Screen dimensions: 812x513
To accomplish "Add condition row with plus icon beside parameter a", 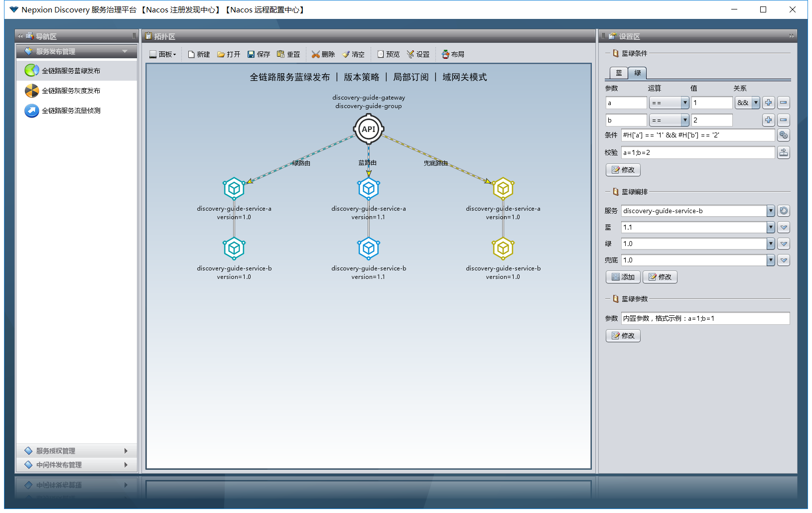I will coord(768,103).
